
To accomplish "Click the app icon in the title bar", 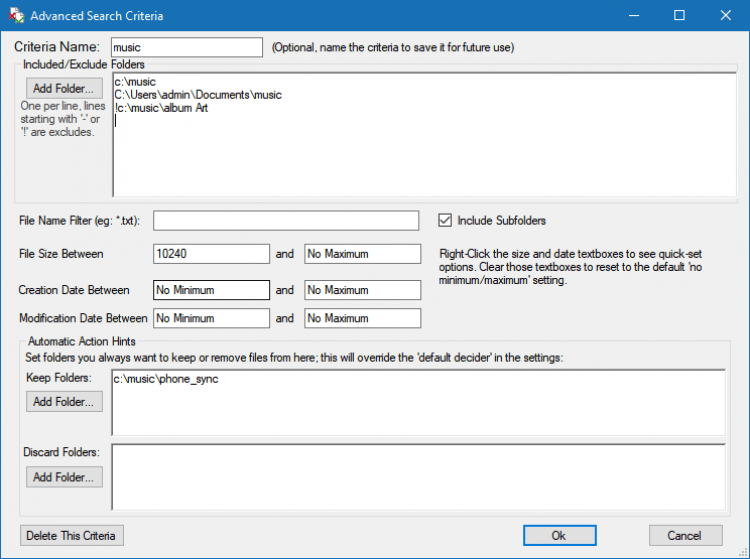I will (15, 16).
